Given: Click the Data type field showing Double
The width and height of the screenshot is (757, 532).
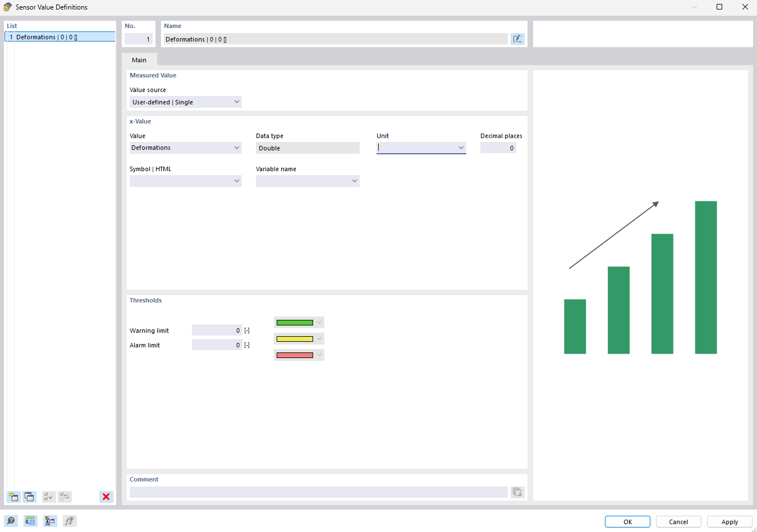Looking at the screenshot, I should 308,148.
